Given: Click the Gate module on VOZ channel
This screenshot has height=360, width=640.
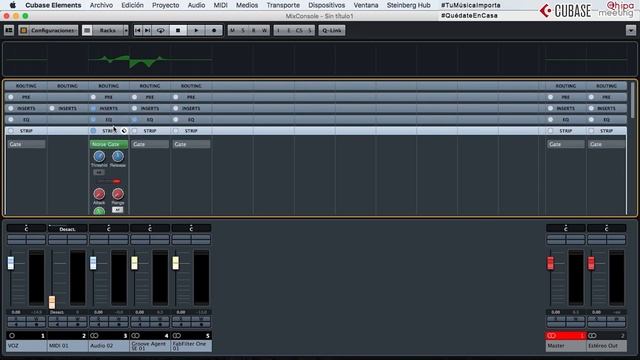Looking at the screenshot, I should (27, 144).
